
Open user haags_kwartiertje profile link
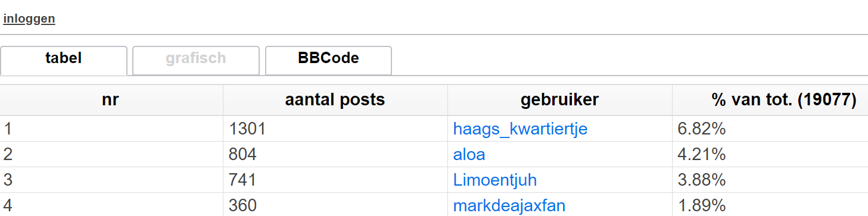520,129
